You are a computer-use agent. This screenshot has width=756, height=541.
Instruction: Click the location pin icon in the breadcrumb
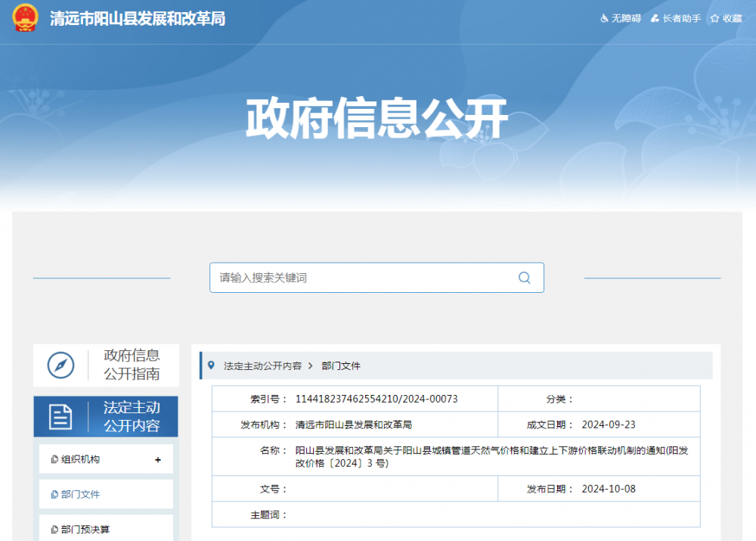pyautogui.click(x=212, y=365)
